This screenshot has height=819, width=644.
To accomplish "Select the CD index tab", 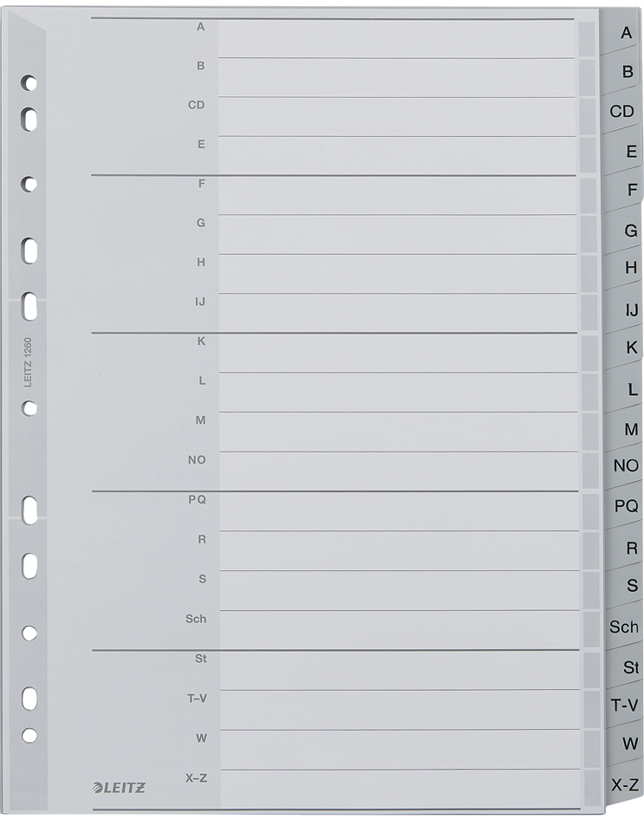I will (x=621, y=111).
